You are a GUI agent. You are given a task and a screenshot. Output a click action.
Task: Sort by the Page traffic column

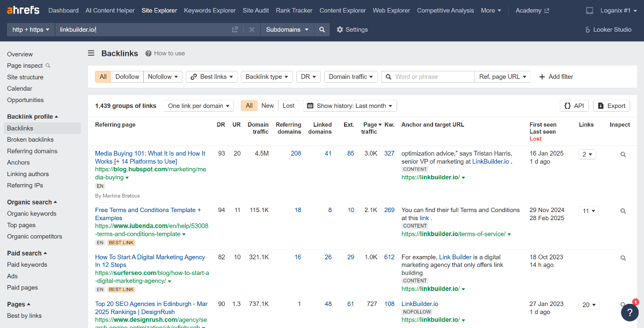tap(371, 128)
